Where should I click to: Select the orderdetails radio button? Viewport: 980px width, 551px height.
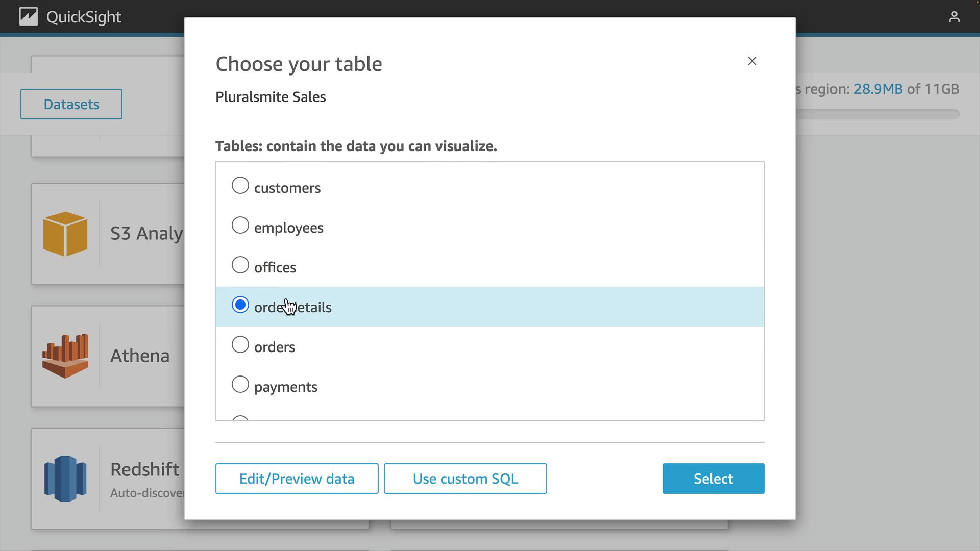[x=240, y=305]
